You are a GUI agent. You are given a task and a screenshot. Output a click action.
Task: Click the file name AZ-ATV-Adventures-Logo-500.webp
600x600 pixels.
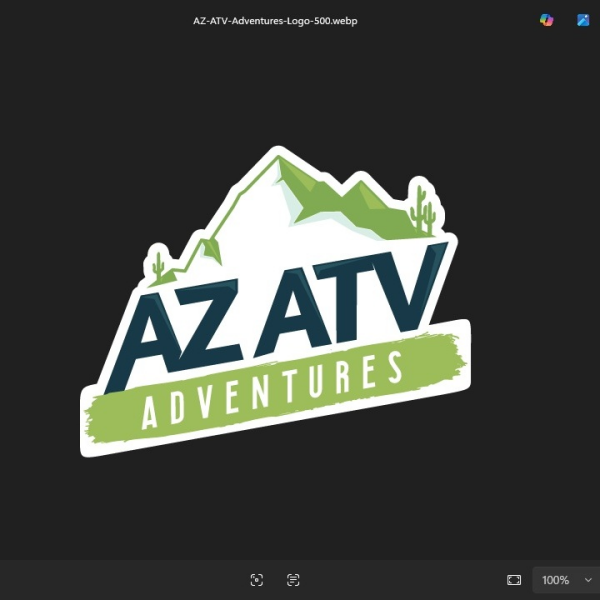point(275,21)
